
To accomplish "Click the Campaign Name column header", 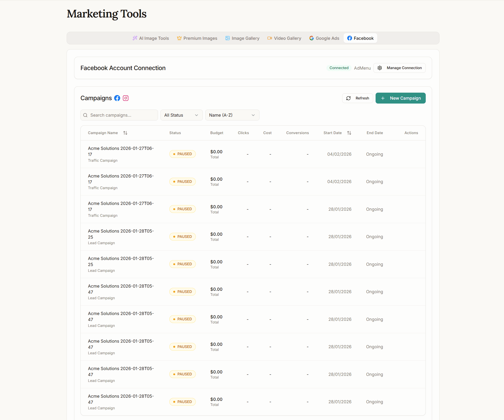I will (x=103, y=133).
